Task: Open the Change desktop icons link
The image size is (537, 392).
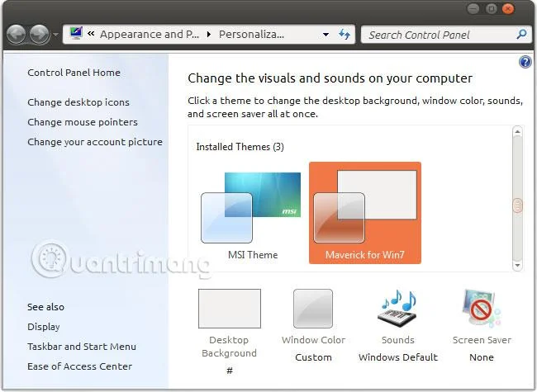Action: click(x=78, y=102)
